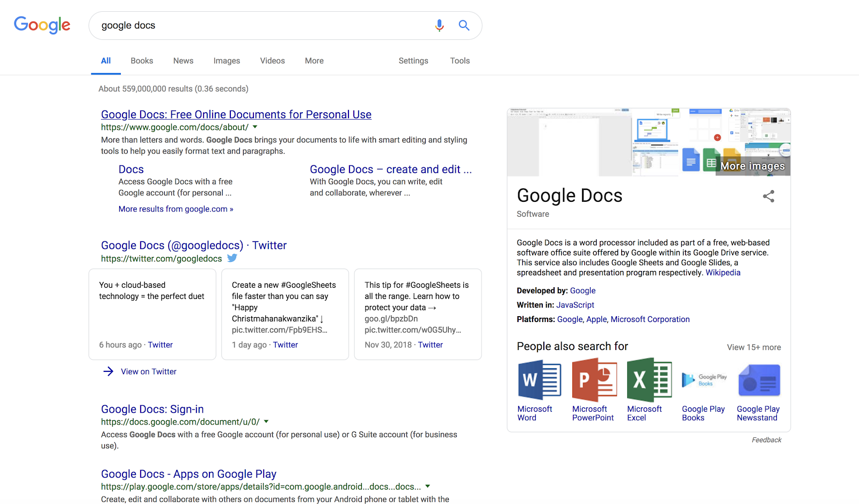The height and width of the screenshot is (504, 859).
Task: Expand dropdown arrow beside play.google.com URL
Action: (428, 487)
